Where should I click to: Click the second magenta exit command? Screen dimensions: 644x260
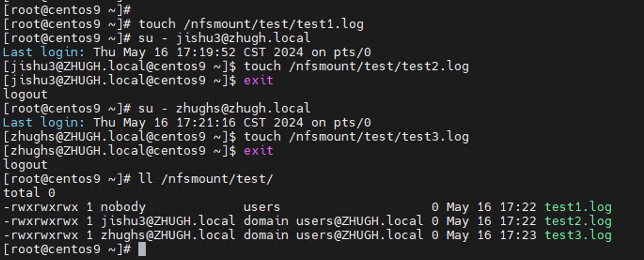tap(258, 151)
